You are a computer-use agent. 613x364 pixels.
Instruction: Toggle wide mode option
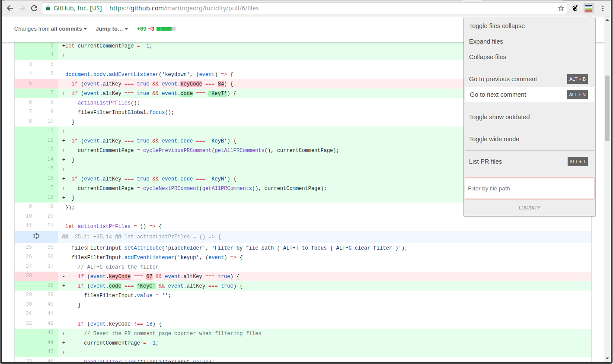point(494,139)
